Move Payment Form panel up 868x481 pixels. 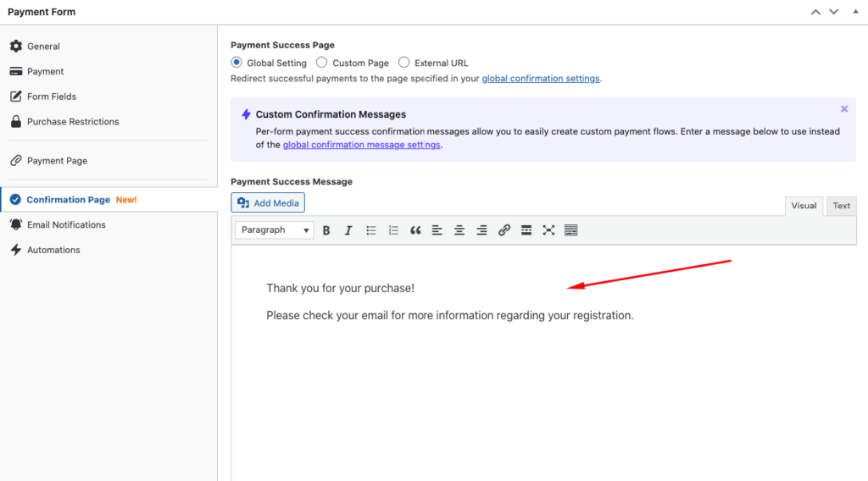pyautogui.click(x=815, y=12)
